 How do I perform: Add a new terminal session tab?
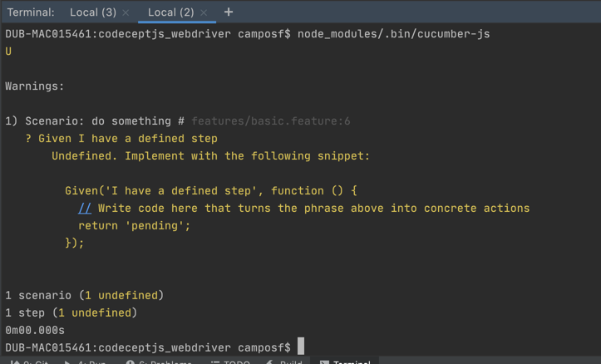(229, 12)
